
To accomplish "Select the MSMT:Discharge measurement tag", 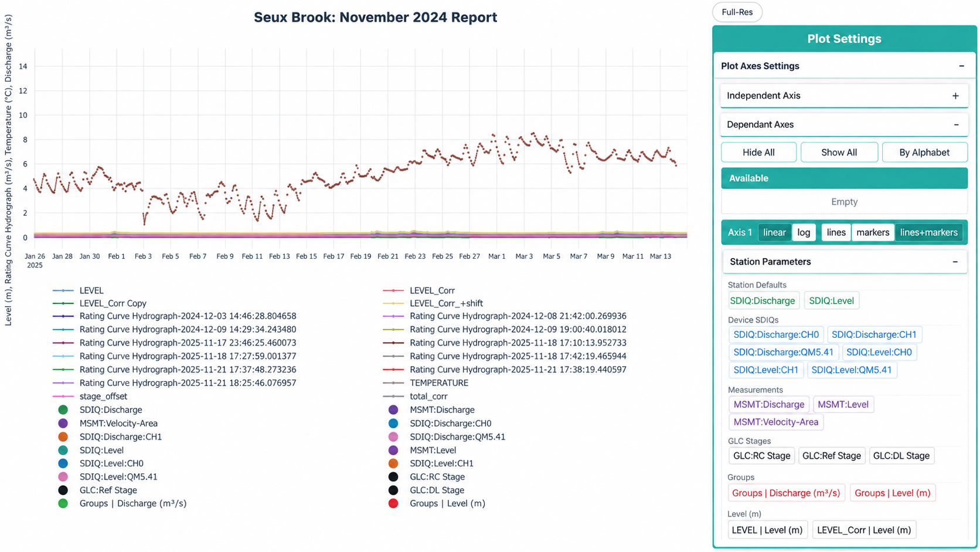I will 769,404.
